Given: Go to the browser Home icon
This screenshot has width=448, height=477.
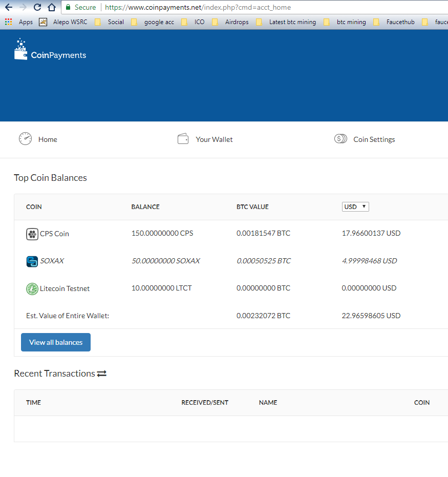Looking at the screenshot, I should pos(52,7).
